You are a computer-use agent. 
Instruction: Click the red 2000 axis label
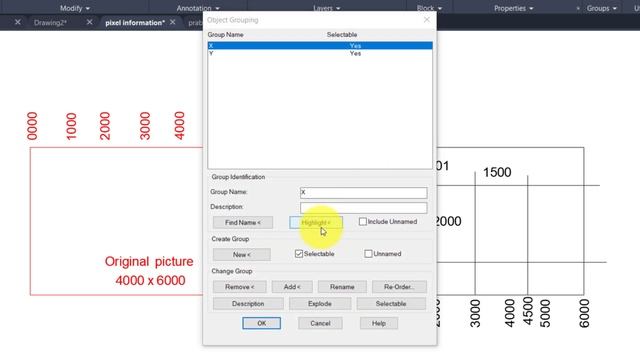point(105,126)
